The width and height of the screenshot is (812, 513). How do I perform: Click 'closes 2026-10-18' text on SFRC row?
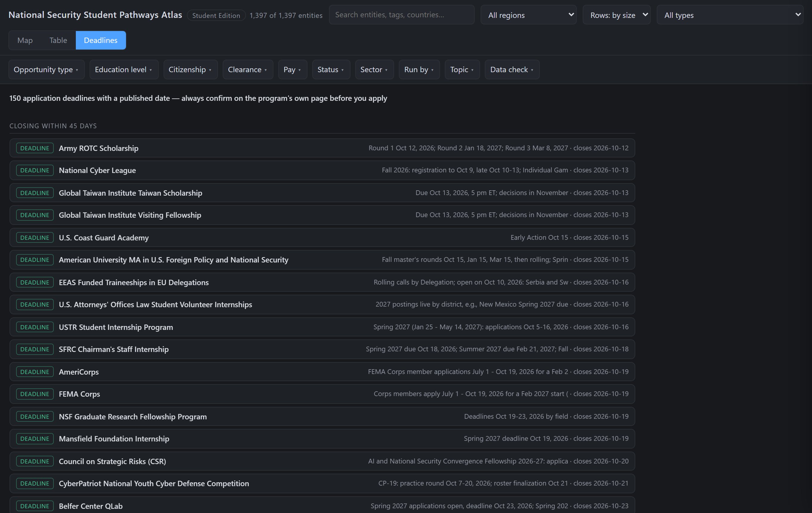[601, 349]
